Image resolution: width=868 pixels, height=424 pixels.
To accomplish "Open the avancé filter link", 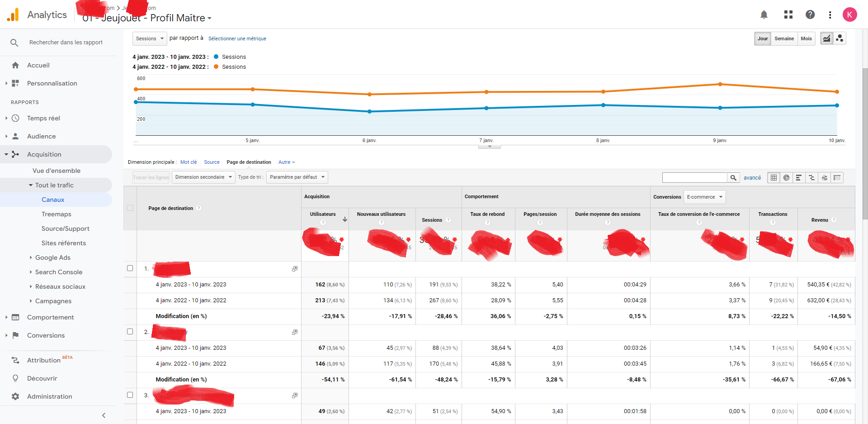I will [x=752, y=177].
